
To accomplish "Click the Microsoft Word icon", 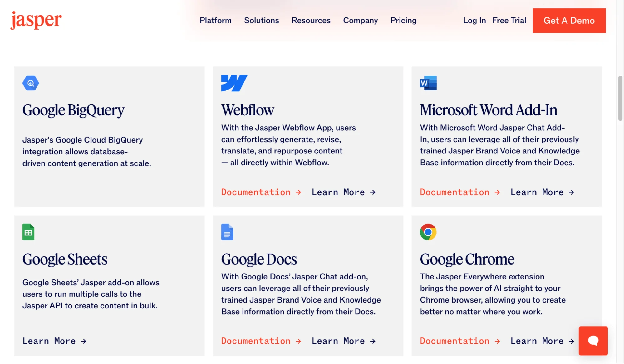I will [428, 83].
